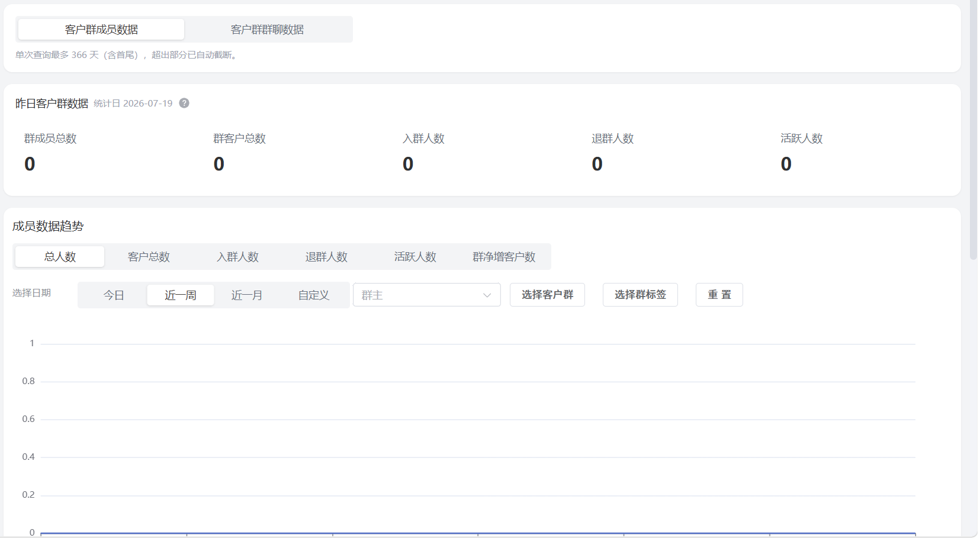The image size is (980, 538).
Task: Click the 选择客户群 button
Action: coord(547,295)
